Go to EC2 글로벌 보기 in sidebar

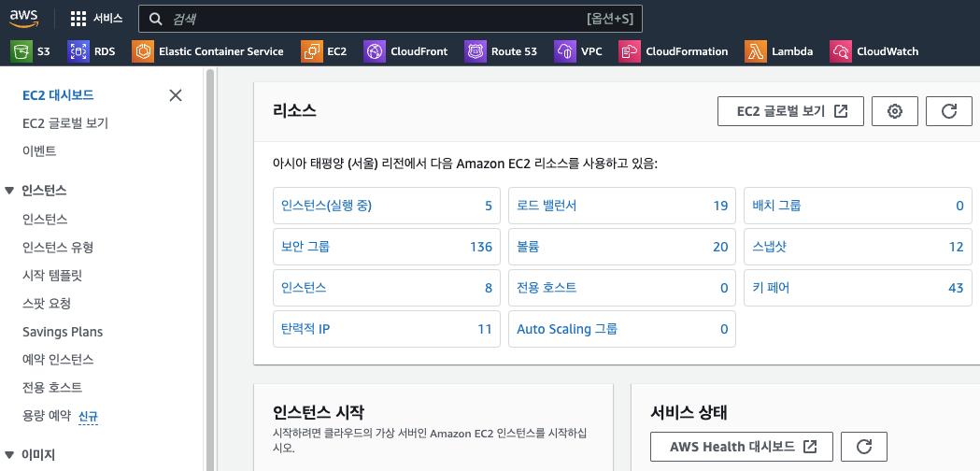coord(65,123)
